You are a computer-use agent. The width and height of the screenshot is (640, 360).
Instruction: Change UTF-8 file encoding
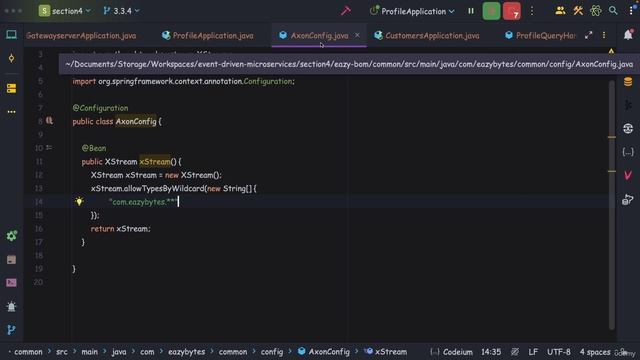click(x=559, y=352)
